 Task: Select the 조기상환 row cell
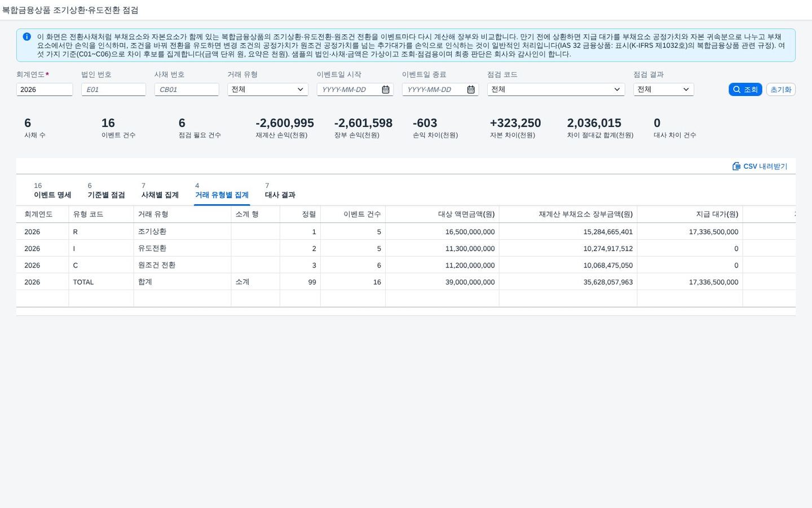coord(182,231)
